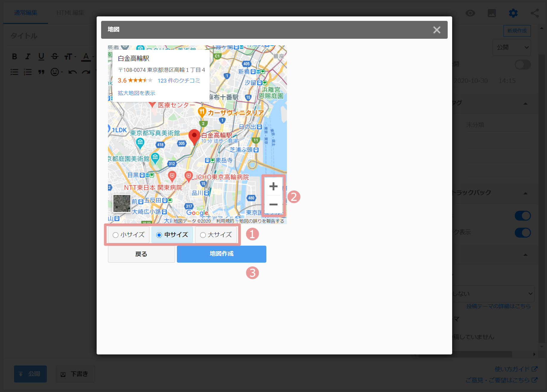
Task: Open the 123 件のクチコミ reviews link
Action: click(179, 80)
